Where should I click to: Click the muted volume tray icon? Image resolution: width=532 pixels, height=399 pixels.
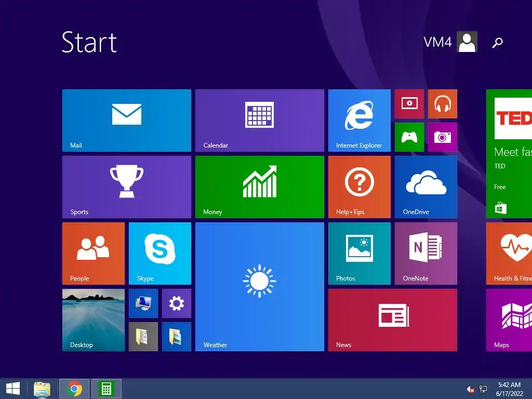tap(471, 389)
